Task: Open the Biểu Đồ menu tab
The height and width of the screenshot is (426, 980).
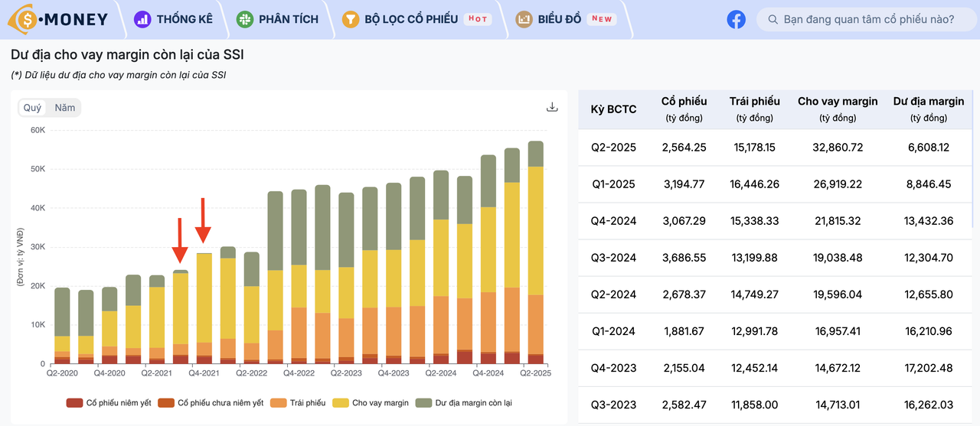Action: 567,19
